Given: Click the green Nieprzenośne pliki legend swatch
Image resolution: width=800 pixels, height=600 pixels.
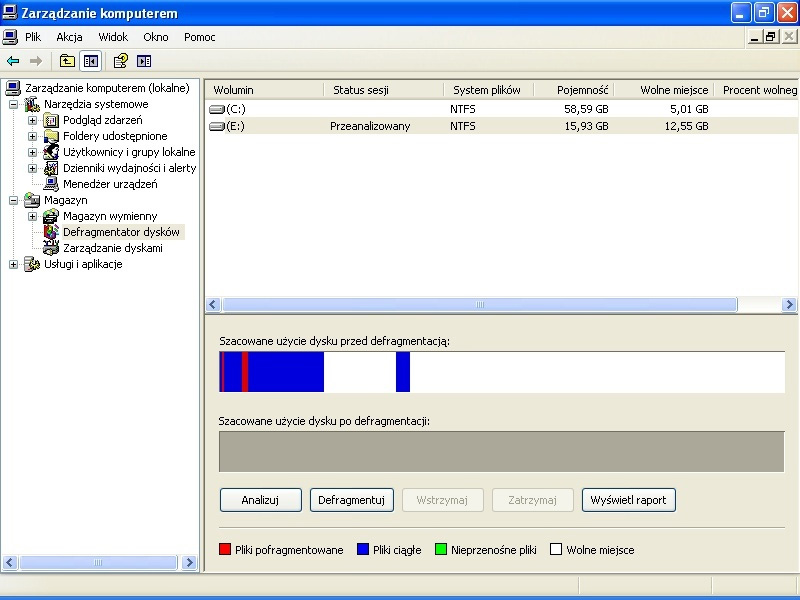Looking at the screenshot, I should [441, 549].
